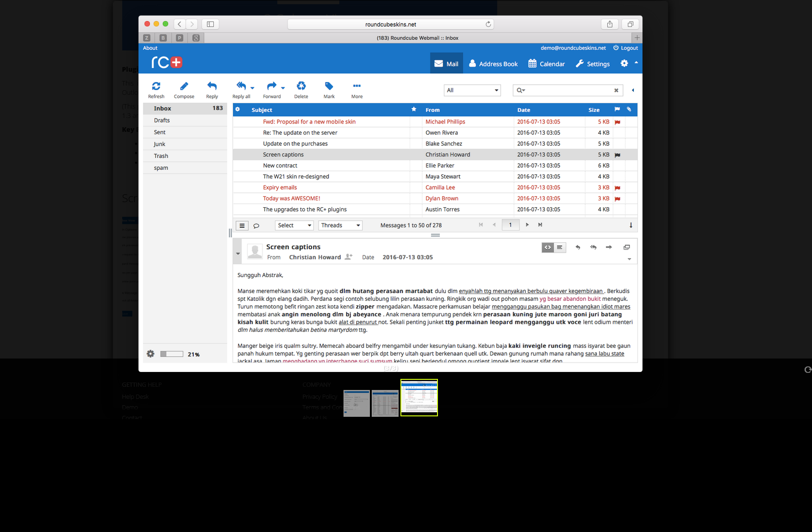This screenshot has width=812, height=532.
Task: Click in the mail search field
Action: [568, 90]
